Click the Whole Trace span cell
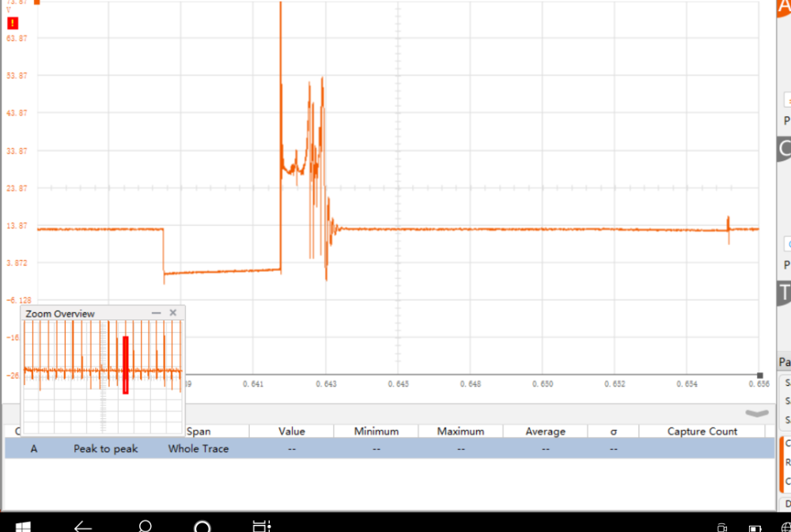The image size is (791, 532). point(199,448)
